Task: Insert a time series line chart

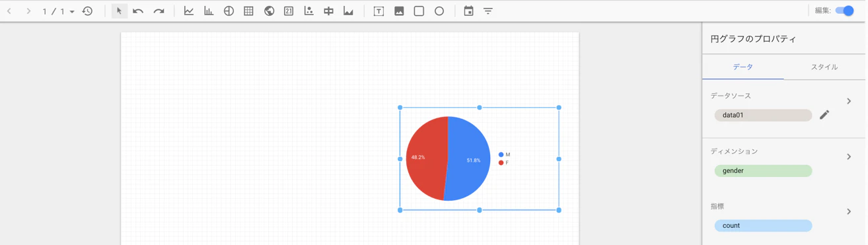Action: (189, 11)
